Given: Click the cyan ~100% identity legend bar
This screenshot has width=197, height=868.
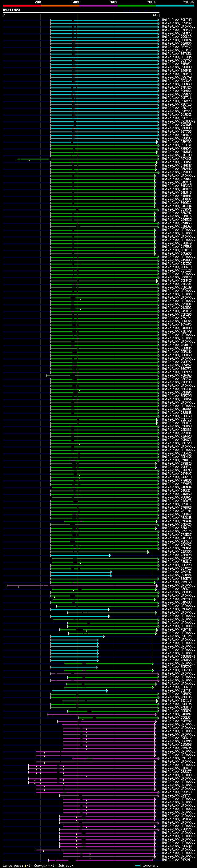Looking at the screenshot, I should tap(175, 6).
